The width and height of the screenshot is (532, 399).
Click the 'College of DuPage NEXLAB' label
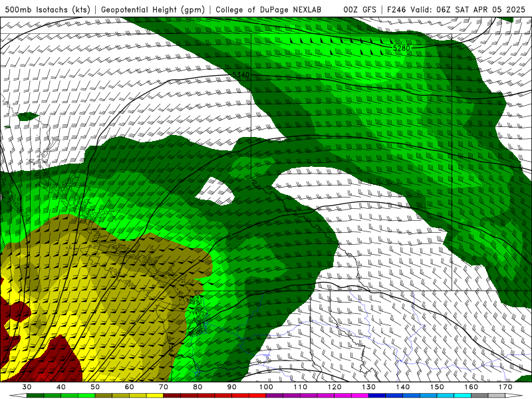point(268,9)
